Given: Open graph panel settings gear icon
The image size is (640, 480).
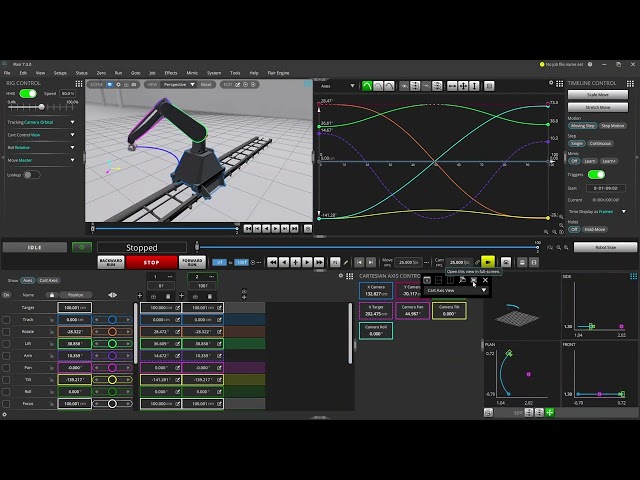Looking at the screenshot, I should pyautogui.click(x=551, y=83).
